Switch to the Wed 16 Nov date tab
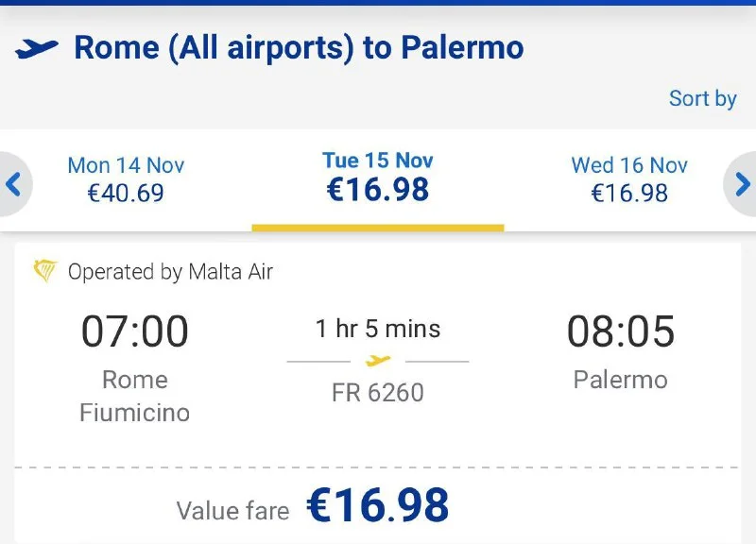Screen dimensions: 756x544 629,178
